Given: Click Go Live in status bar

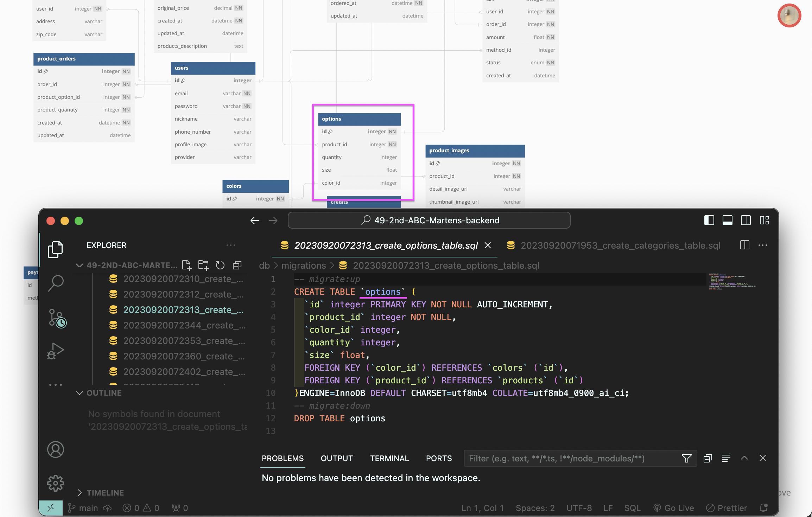Looking at the screenshot, I should tap(673, 508).
